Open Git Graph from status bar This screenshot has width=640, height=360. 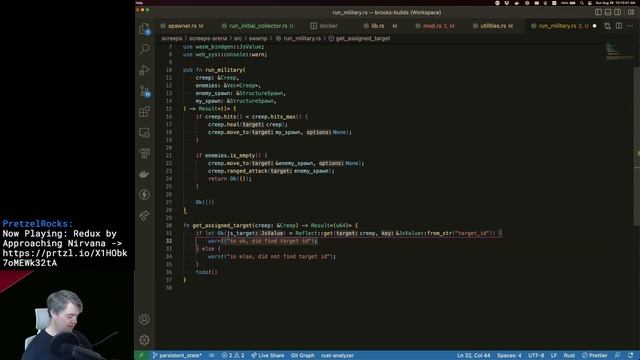pos(302,356)
